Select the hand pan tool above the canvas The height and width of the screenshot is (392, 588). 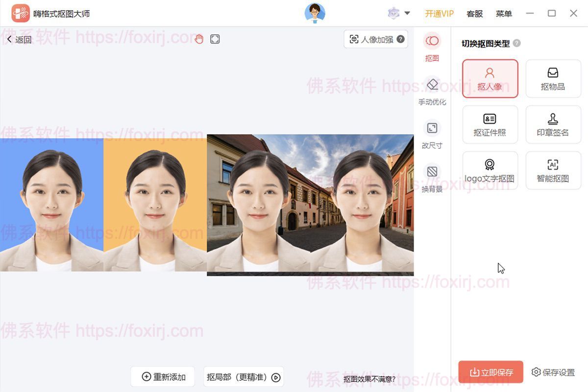[x=198, y=38]
